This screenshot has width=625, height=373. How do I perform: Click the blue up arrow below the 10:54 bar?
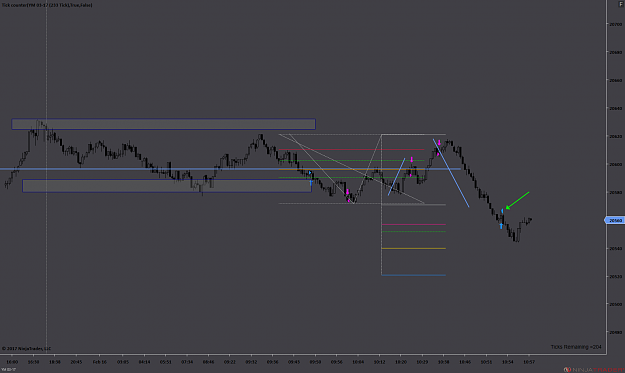(501, 226)
